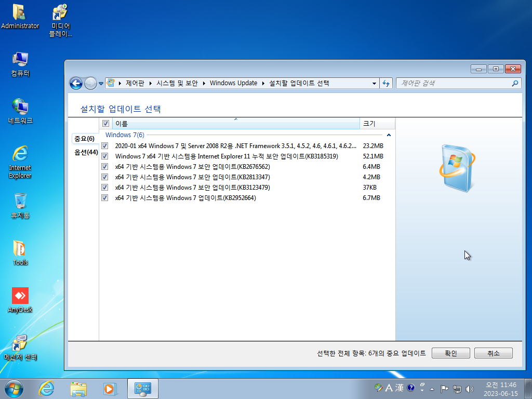The image size is (532, 399).
Task: Show hidden tray icons arrow
Action: click(x=432, y=389)
